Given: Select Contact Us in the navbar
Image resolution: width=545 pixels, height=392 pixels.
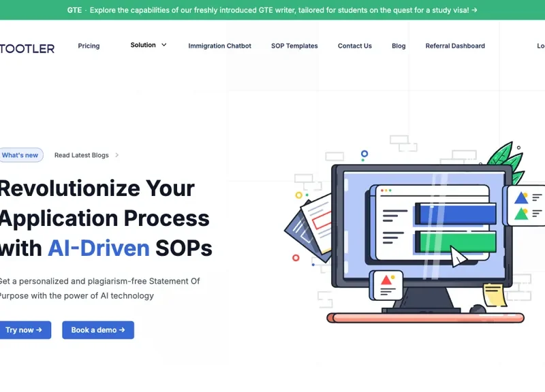Looking at the screenshot, I should click(355, 46).
